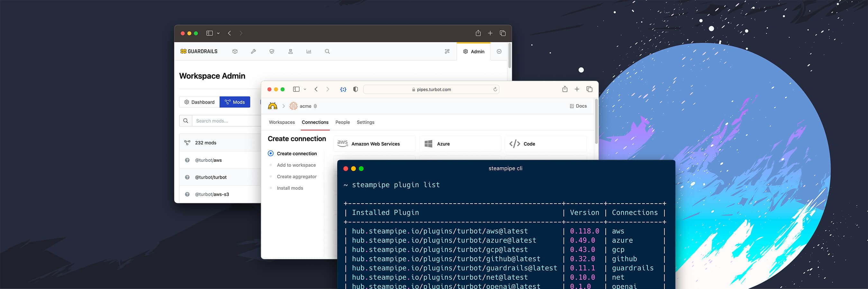Click the status icon beside @turbot/aws
Image resolution: width=868 pixels, height=289 pixels.
[187, 160]
